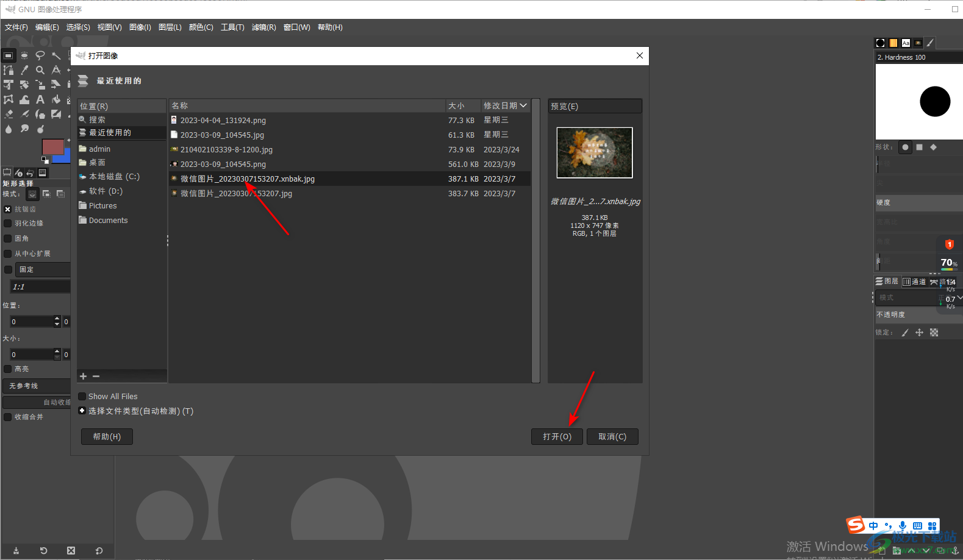Select the circle brush shape
The height and width of the screenshot is (560, 963).
tap(905, 147)
